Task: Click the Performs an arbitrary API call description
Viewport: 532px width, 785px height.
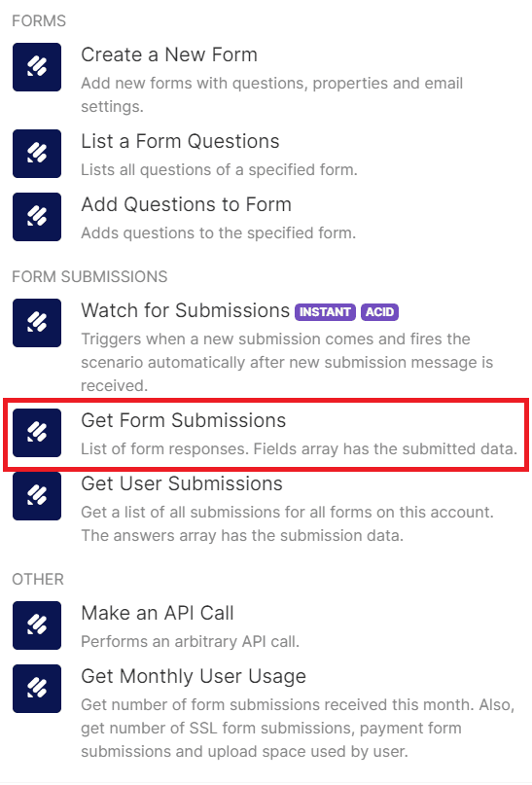Action: click(x=191, y=641)
